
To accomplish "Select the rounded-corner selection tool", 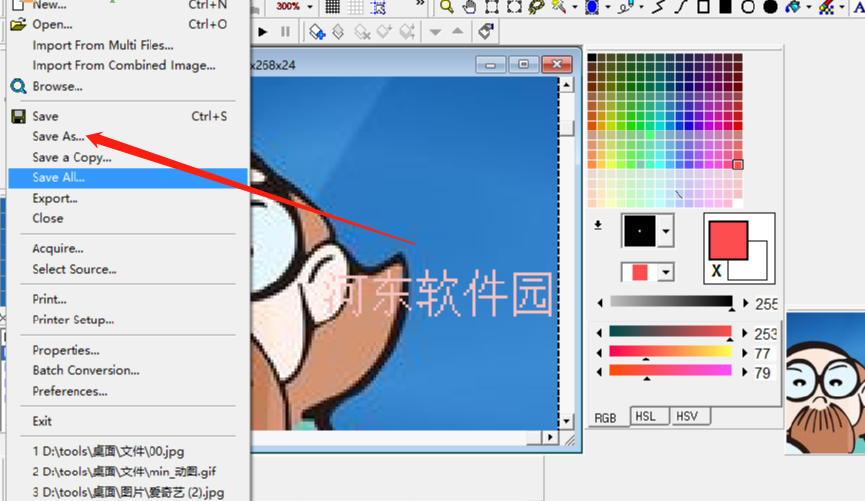I will pos(514,7).
